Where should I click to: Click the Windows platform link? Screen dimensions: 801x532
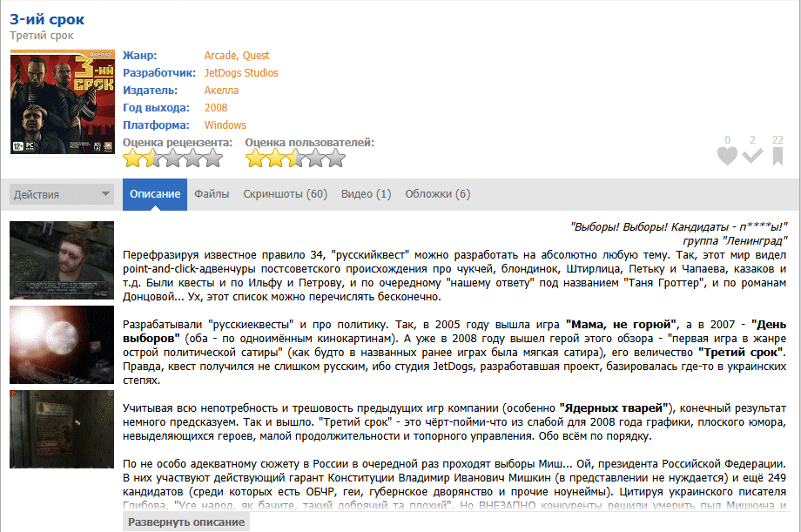[225, 125]
